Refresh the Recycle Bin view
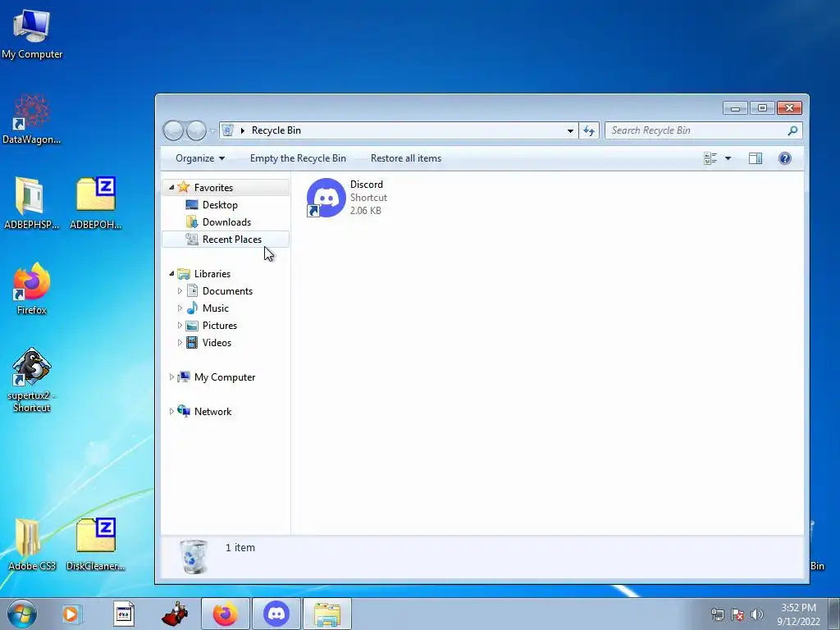 click(589, 130)
